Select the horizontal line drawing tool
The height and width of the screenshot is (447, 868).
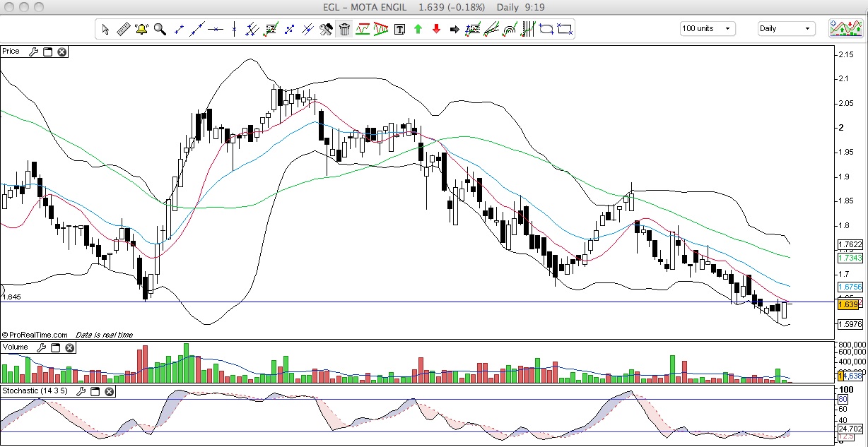click(216, 29)
